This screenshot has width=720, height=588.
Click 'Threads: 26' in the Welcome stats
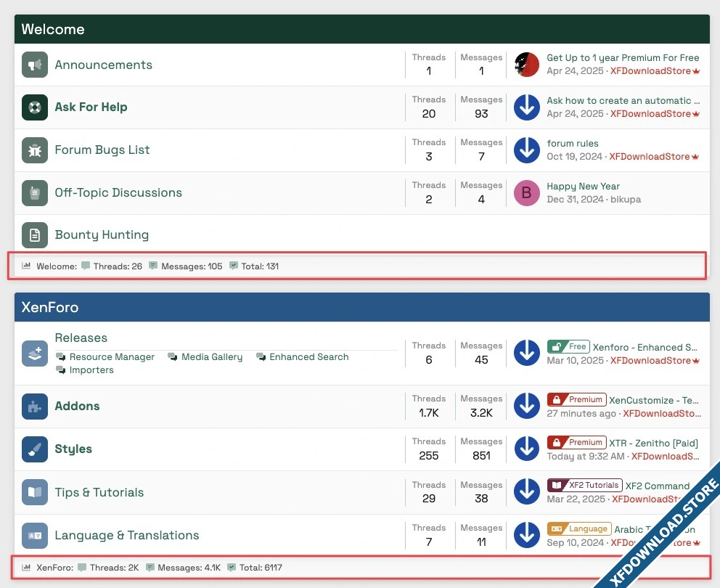coord(112,266)
